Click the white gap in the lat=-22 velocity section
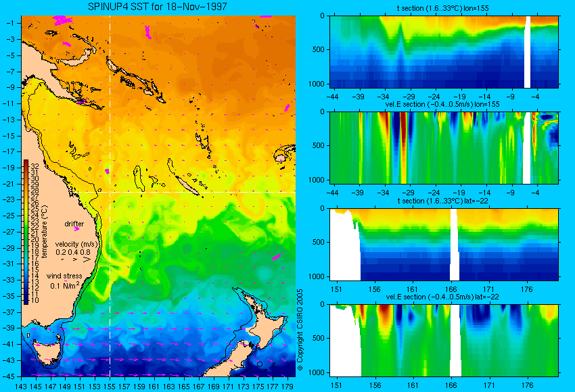 point(455,341)
